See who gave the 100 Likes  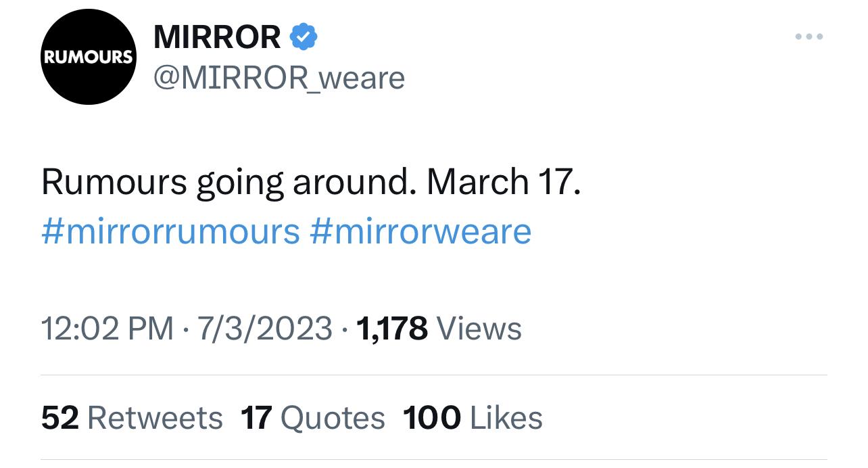pos(473,417)
